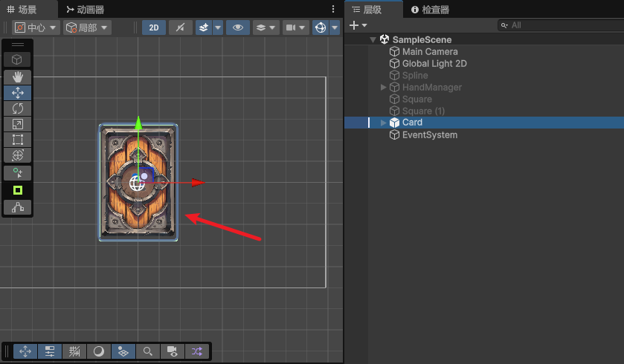Select Main Camera object
This screenshot has height=364, width=624.
tap(430, 52)
